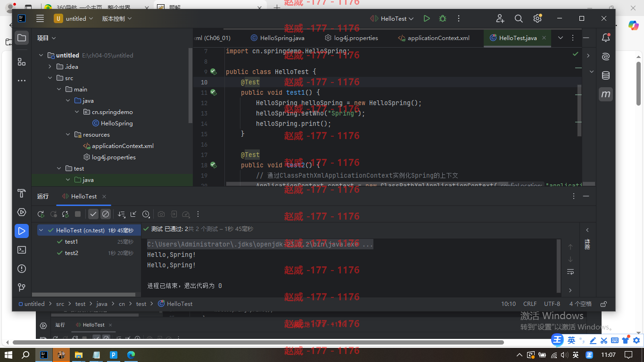
Task: Collapse the src folder in project tree
Action: click(x=50, y=78)
